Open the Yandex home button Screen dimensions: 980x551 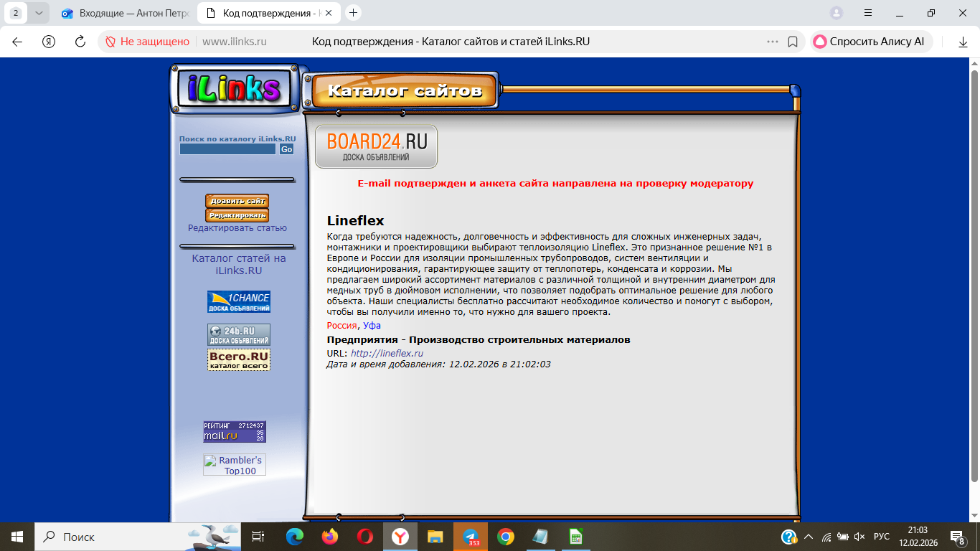49,42
